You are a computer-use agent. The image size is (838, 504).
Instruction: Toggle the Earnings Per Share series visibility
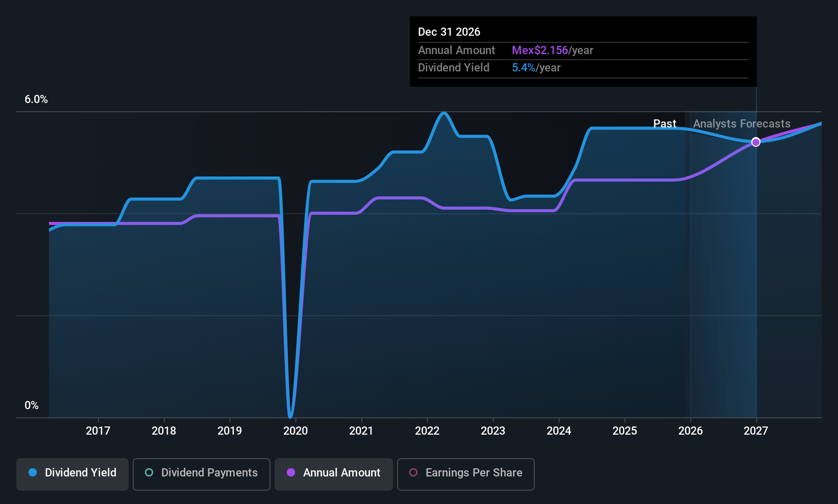[x=465, y=474]
